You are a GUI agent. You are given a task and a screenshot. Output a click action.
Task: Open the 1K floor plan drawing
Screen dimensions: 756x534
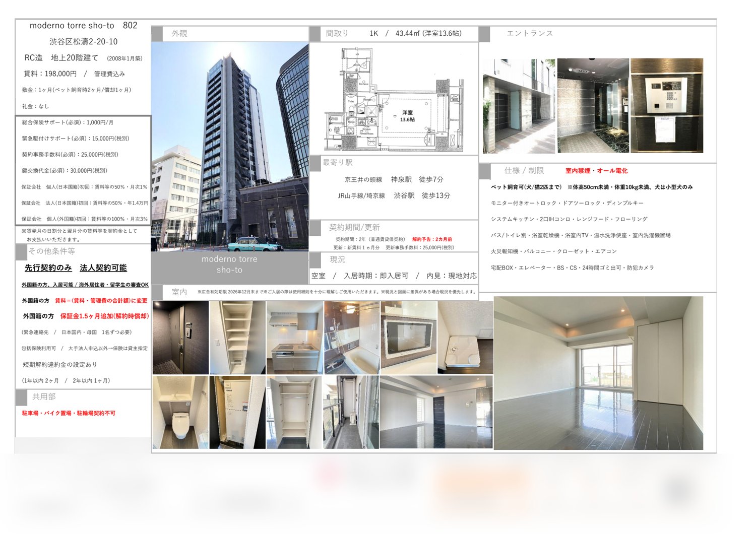[x=394, y=99]
